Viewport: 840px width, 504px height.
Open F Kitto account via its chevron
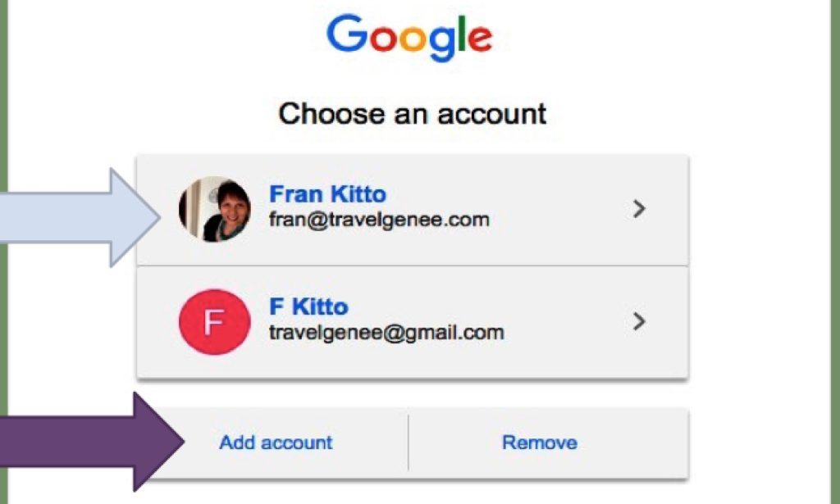tap(638, 321)
